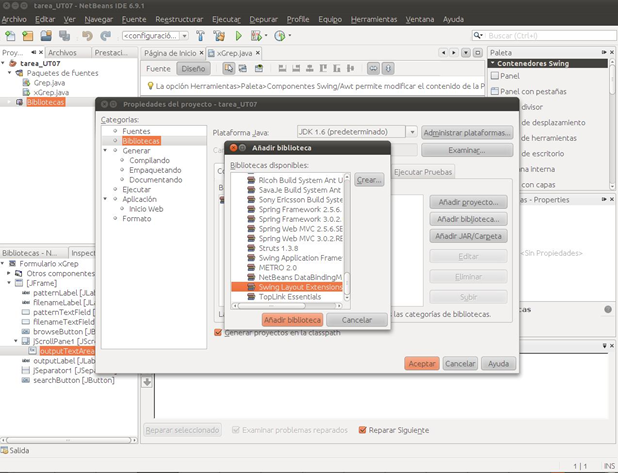The width and height of the screenshot is (618, 473).
Task: Click the Build Project hammer icon
Action: click(x=201, y=36)
